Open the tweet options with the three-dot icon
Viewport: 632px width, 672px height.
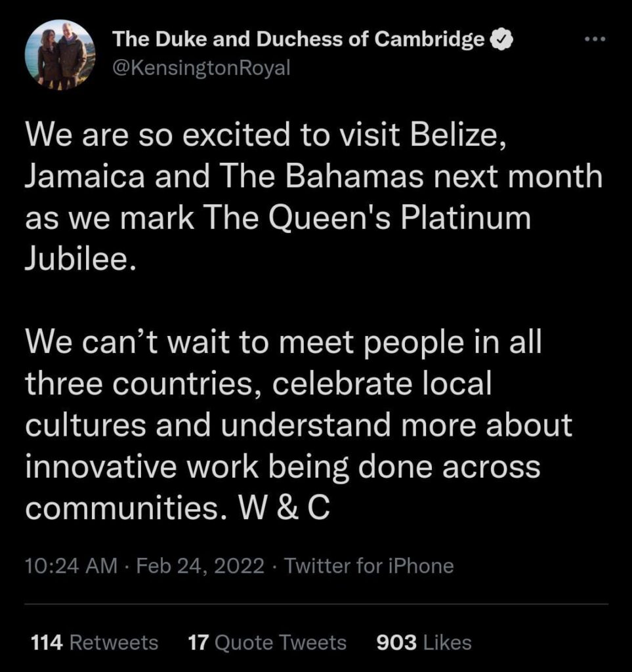click(594, 39)
